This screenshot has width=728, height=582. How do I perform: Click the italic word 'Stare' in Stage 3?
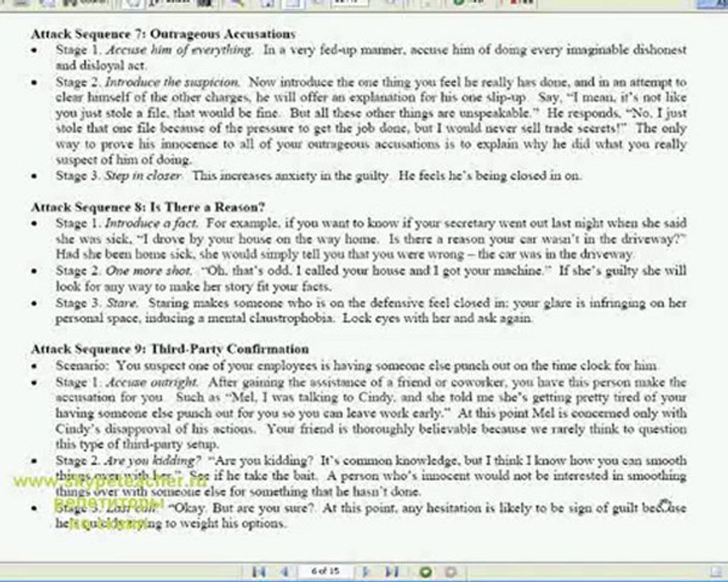(x=121, y=303)
